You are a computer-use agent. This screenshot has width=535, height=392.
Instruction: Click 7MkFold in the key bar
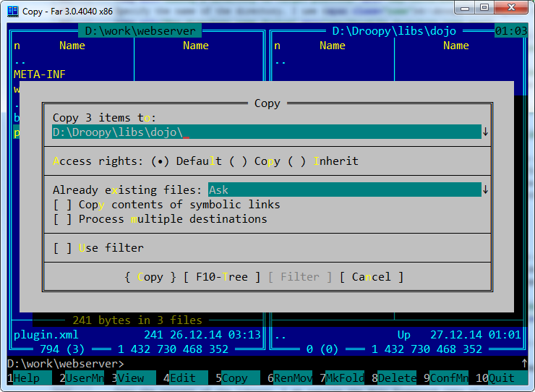pyautogui.click(x=341, y=378)
